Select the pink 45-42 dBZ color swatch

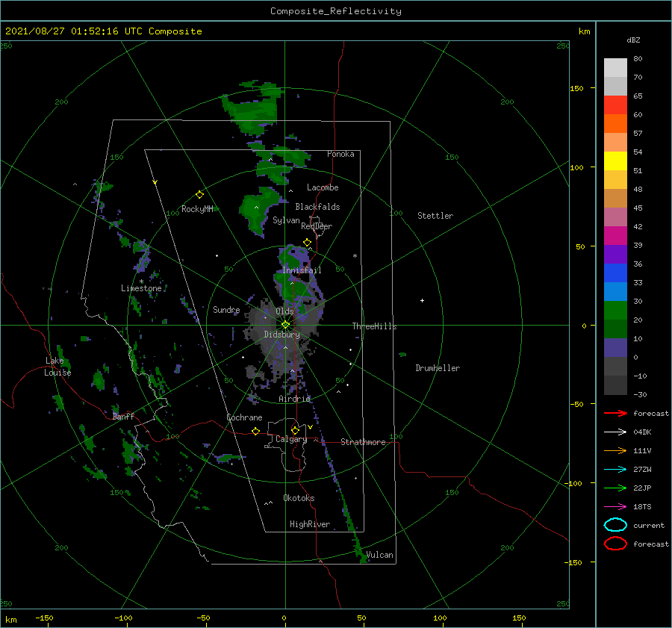click(615, 217)
